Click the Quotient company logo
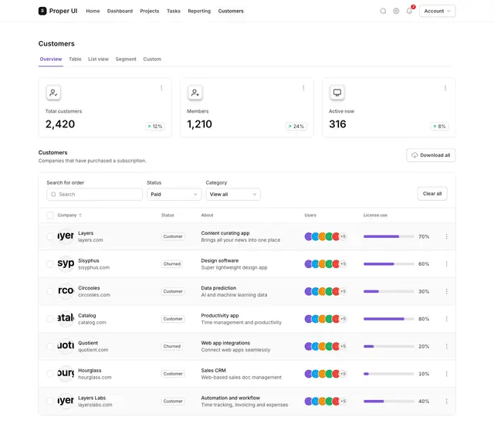Screen dimensions: 494x448 66,346
